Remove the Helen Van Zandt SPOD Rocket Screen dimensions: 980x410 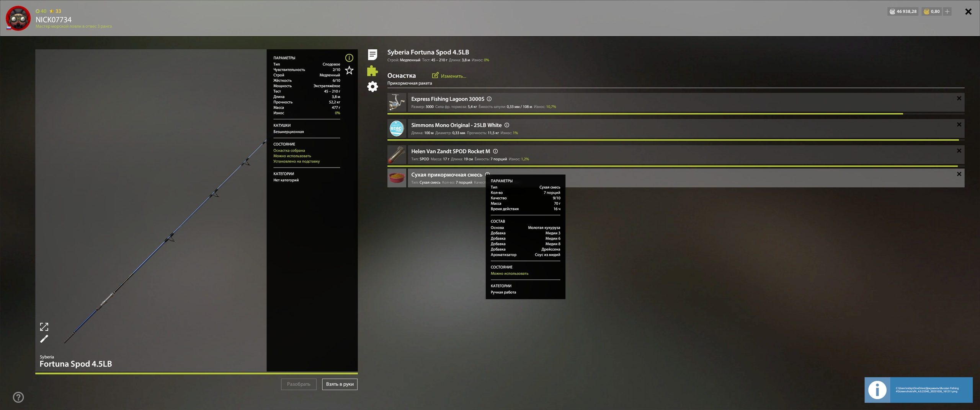[x=959, y=151]
